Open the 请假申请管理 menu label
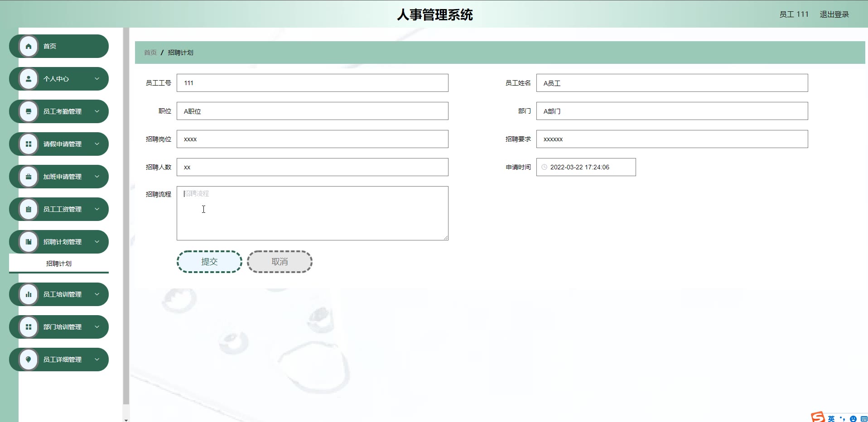 pos(63,144)
